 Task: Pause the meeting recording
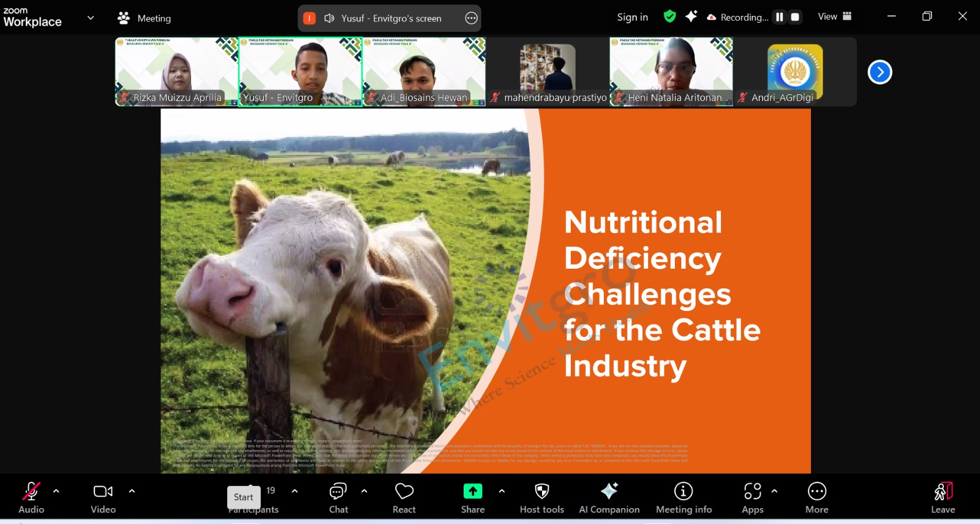[779, 17]
